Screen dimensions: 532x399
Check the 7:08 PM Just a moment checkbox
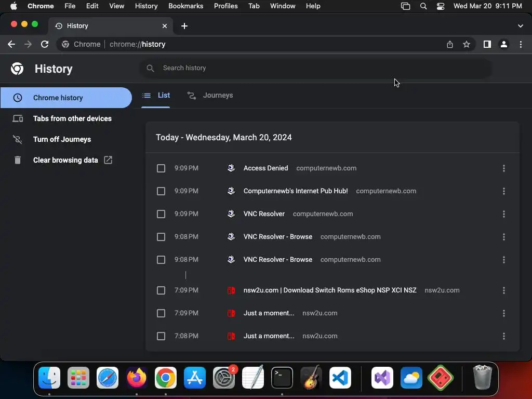coord(161,336)
